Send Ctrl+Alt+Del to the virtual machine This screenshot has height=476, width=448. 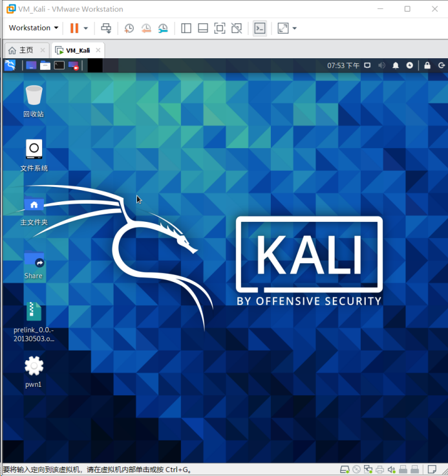(106, 28)
